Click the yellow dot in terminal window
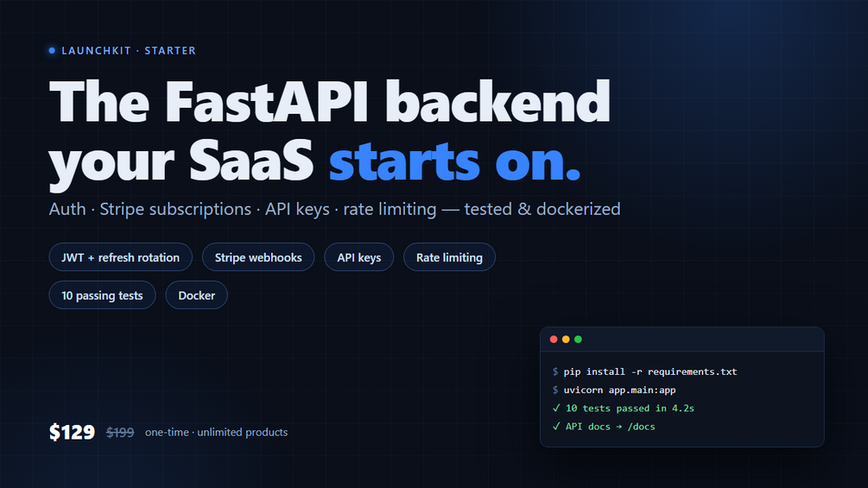 coord(566,339)
